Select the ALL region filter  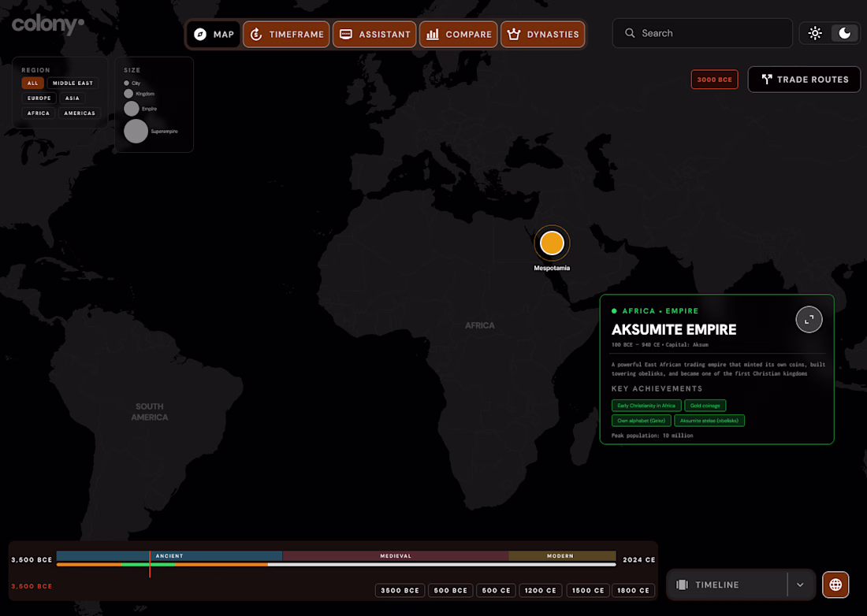[32, 83]
